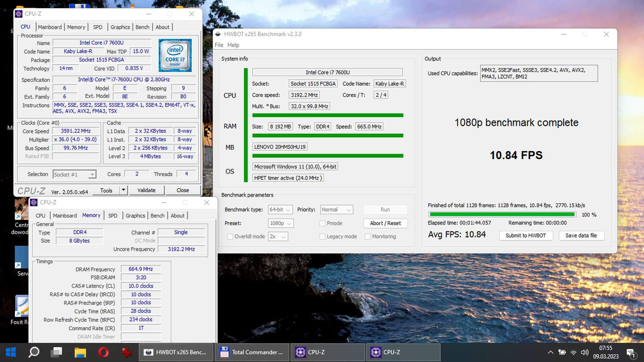Open the Benchmark type 64-bit dropdown
This screenshot has height=362, width=644.
pos(280,210)
